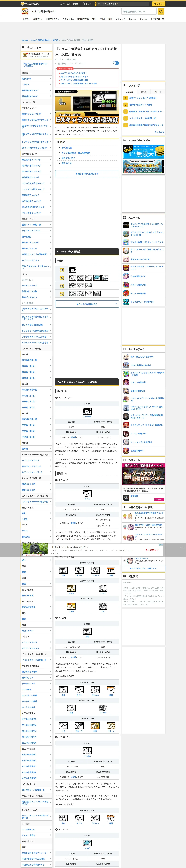Open 地獄門の攻略とクリア編成 ranking link

pyautogui.click(x=140, y=105)
